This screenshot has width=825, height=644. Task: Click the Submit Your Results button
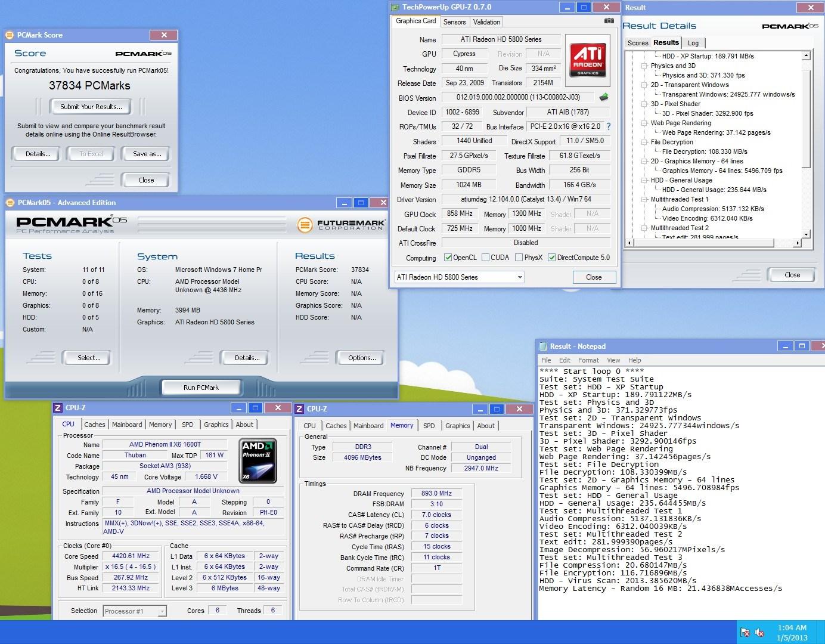[91, 107]
